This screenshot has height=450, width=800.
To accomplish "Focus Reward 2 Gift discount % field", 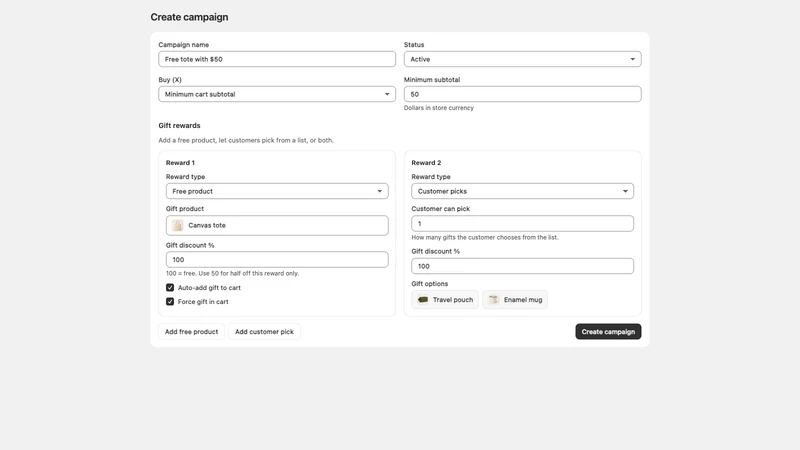I will 522,266.
